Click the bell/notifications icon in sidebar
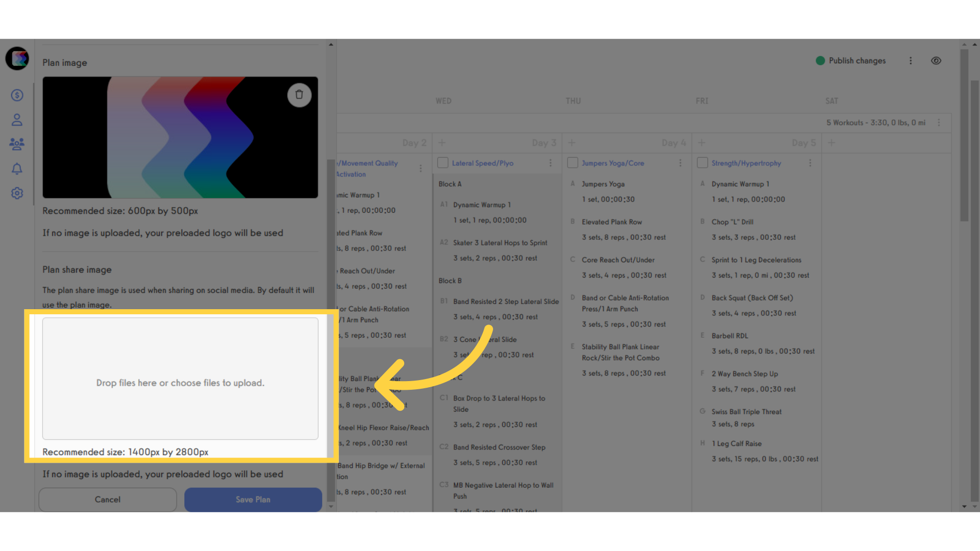980x551 pixels. coord(17,168)
